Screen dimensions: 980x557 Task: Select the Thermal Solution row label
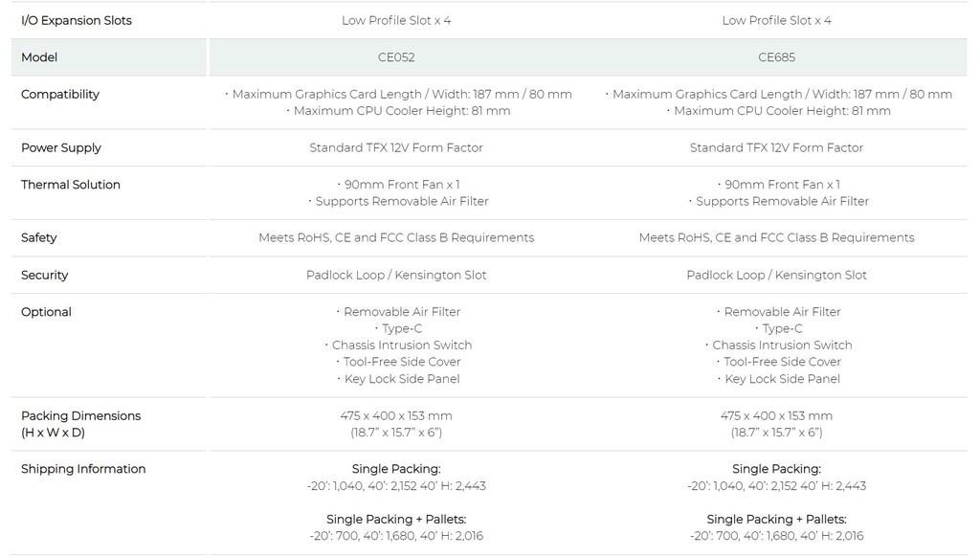(71, 185)
